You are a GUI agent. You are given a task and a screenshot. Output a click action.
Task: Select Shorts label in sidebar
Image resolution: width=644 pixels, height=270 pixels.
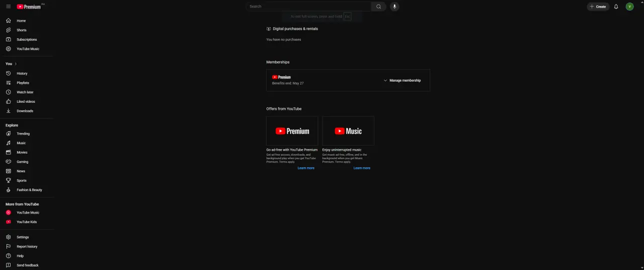pyautogui.click(x=22, y=30)
